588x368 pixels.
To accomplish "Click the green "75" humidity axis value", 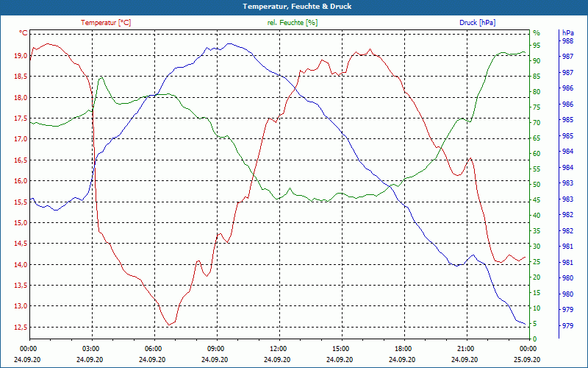I will [537, 107].
